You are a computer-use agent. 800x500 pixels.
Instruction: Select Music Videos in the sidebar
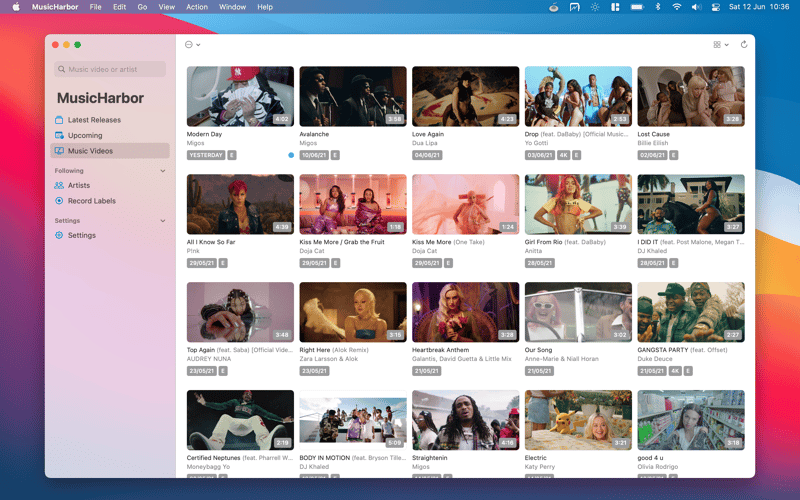click(x=90, y=151)
